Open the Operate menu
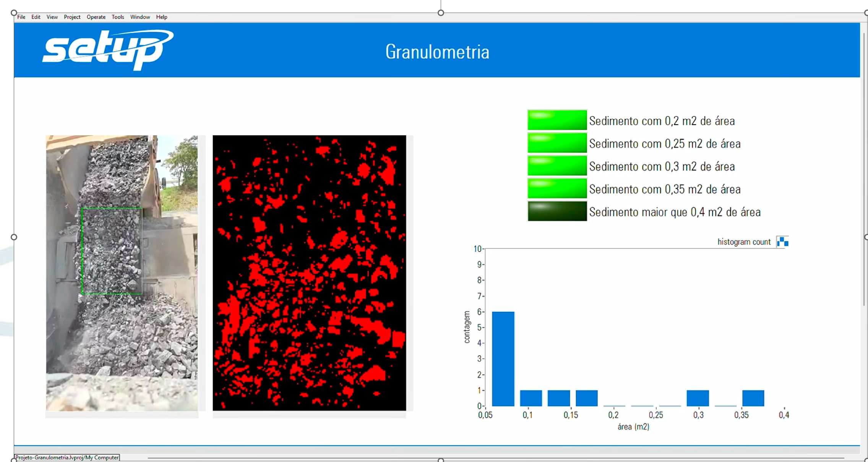This screenshot has width=868, height=462. 96,17
